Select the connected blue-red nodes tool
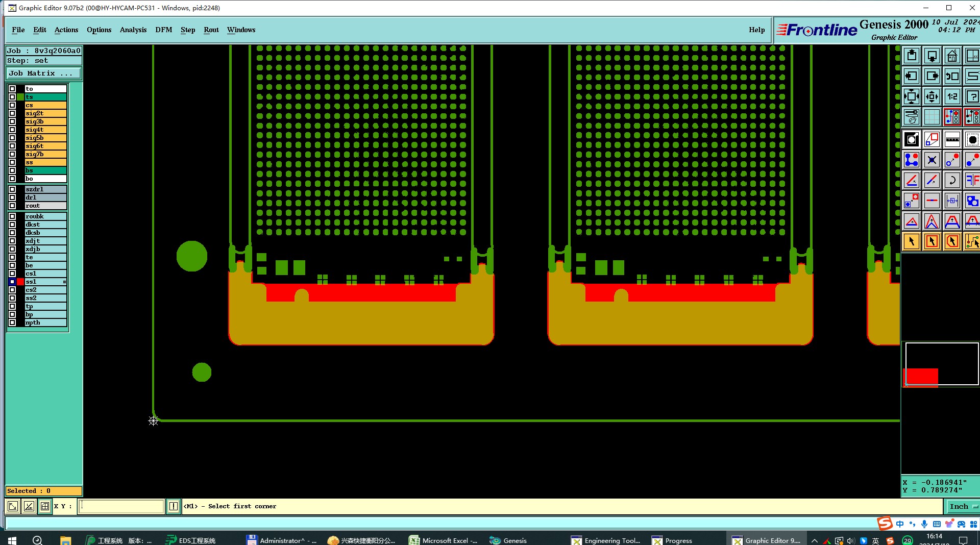This screenshot has height=545, width=980. 912,160
